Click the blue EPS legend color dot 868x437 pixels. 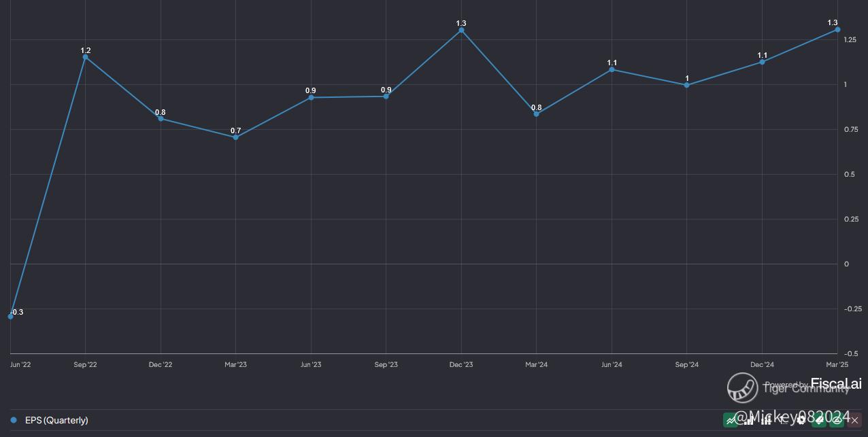[14, 420]
